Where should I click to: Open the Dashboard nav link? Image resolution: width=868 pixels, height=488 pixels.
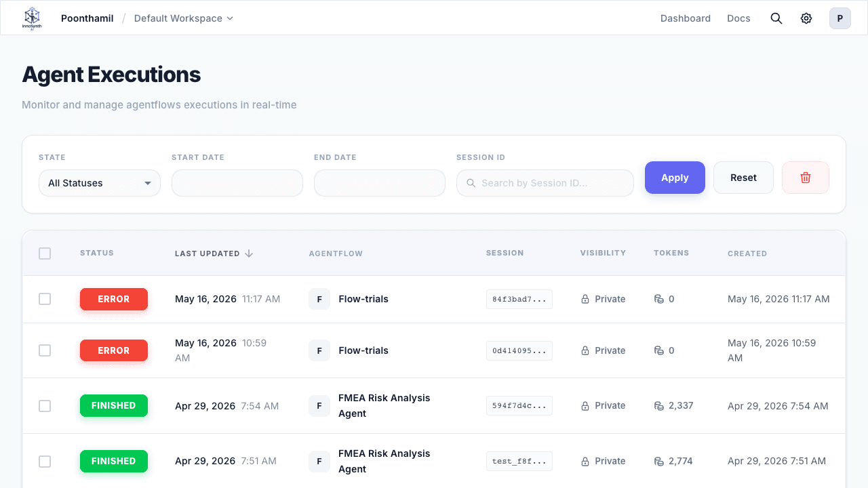pos(686,18)
